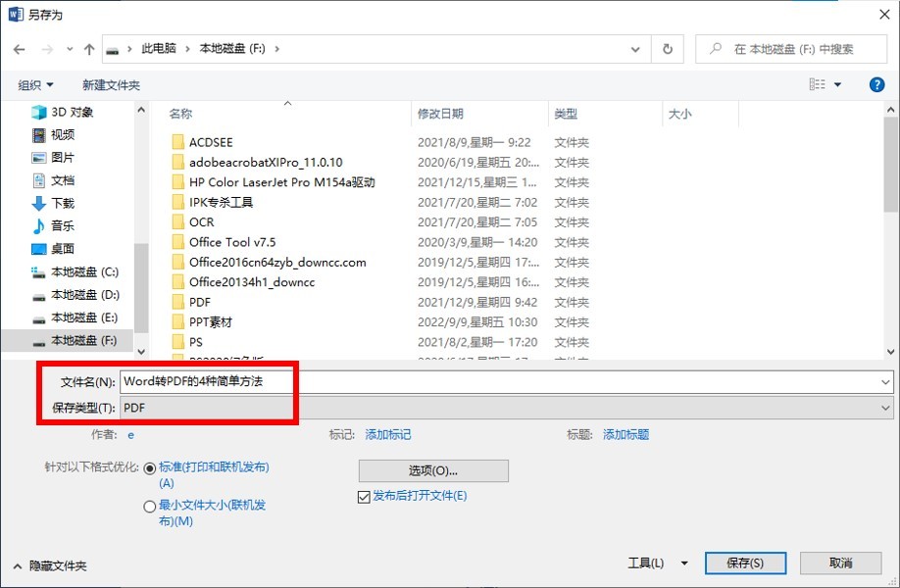Select the OCR folder in the file list
Image resolution: width=900 pixels, height=588 pixels.
tap(201, 221)
